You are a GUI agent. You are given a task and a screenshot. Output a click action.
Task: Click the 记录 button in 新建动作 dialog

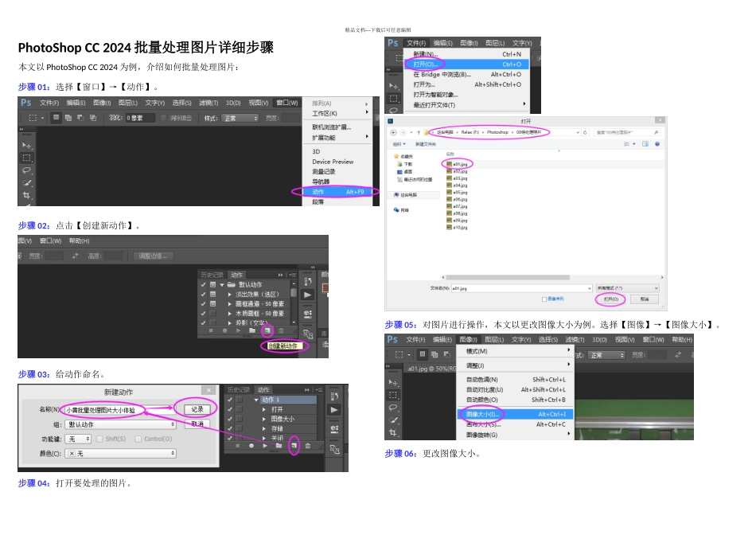197,409
